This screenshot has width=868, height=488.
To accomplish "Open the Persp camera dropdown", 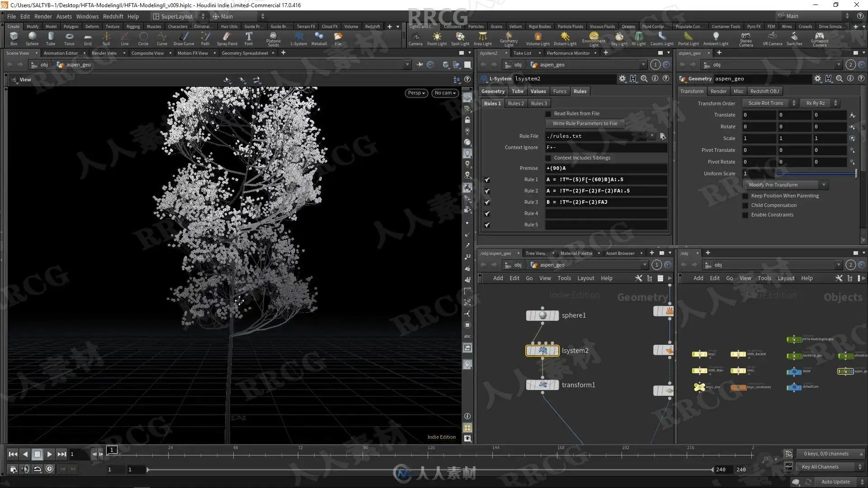I will point(416,93).
